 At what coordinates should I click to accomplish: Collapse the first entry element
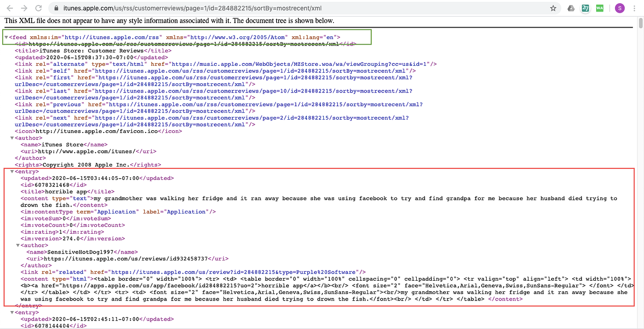(x=11, y=171)
